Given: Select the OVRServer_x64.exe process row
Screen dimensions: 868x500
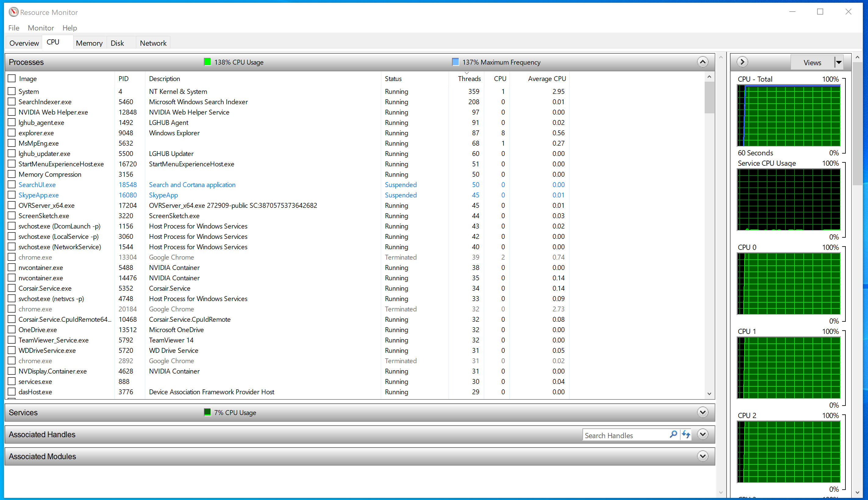Looking at the screenshot, I should [x=287, y=205].
